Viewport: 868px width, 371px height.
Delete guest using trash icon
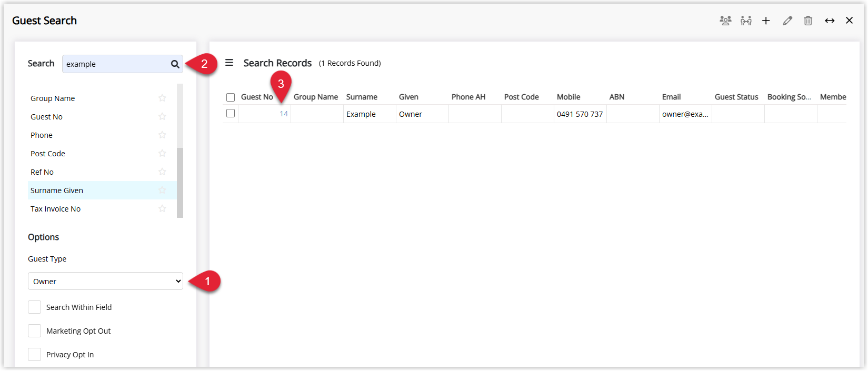point(808,21)
